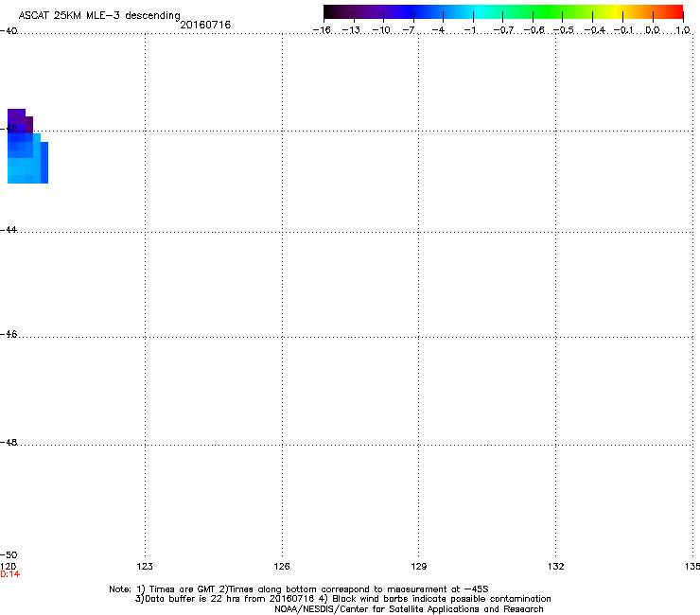Click the colorbar label 1.0
The image size is (700, 615).
(x=683, y=30)
